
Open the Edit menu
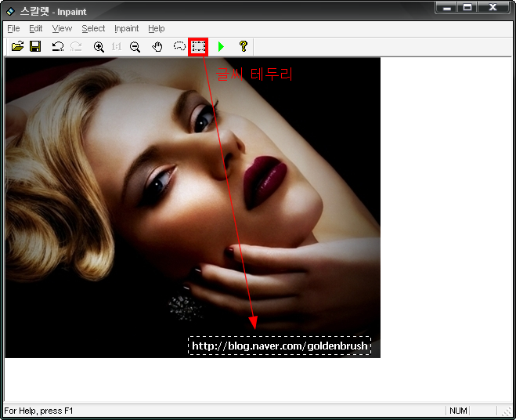36,28
